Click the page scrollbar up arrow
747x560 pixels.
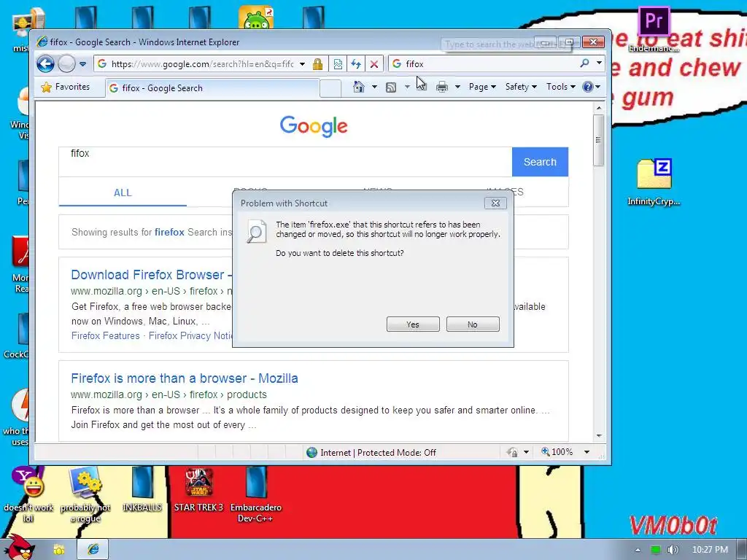coord(599,108)
